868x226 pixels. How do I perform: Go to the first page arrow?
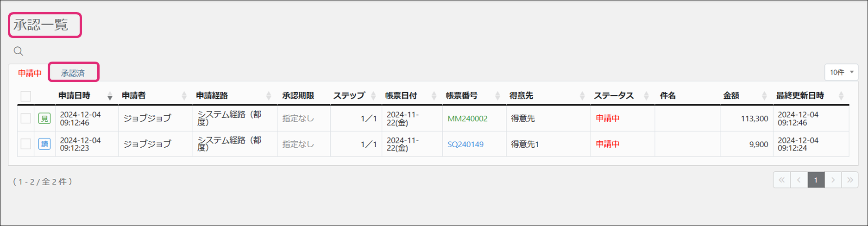pos(782,180)
